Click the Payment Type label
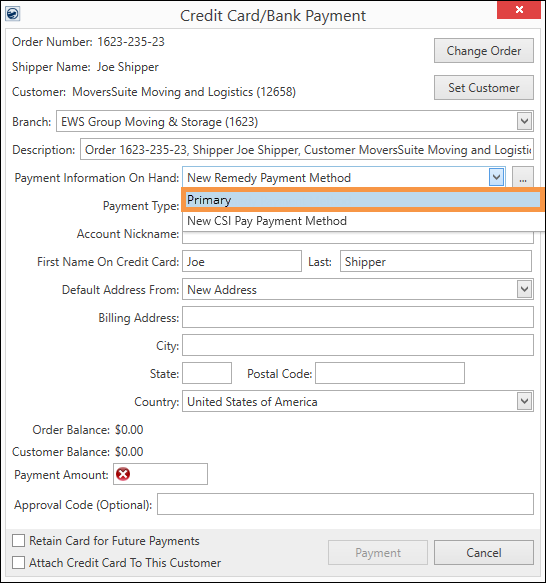 pos(141,206)
